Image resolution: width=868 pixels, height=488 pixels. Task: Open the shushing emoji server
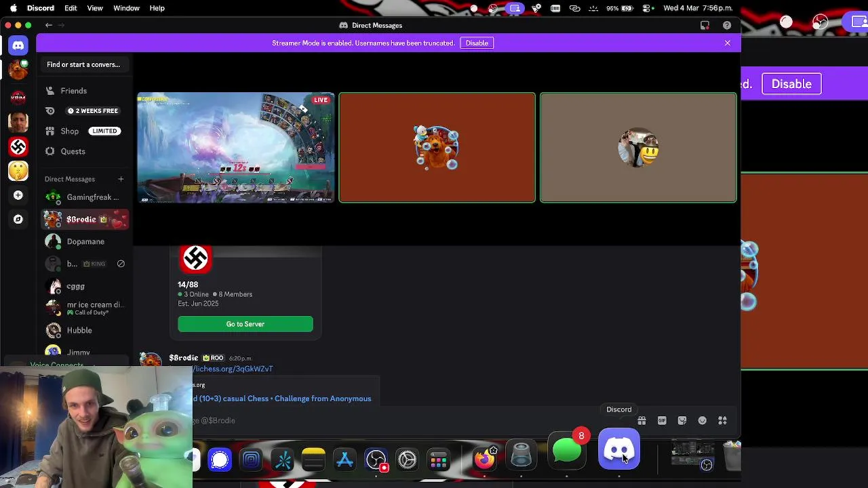[x=18, y=171]
